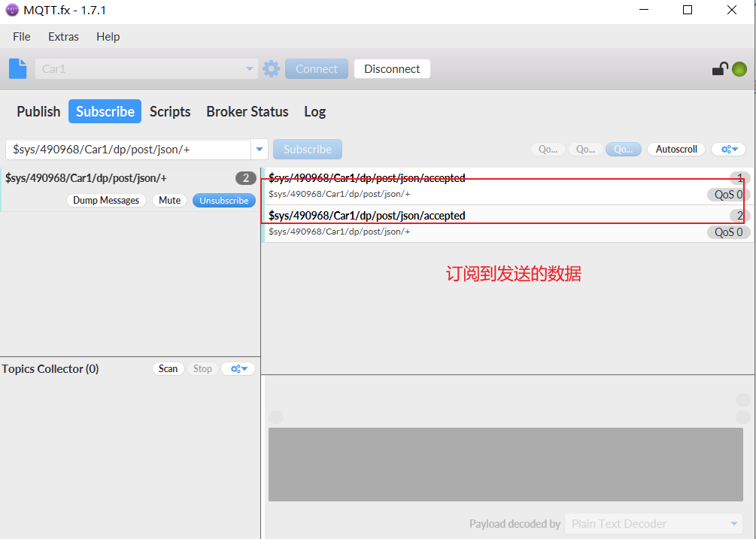Open the File menu
This screenshot has height=539, width=756.
tap(22, 37)
